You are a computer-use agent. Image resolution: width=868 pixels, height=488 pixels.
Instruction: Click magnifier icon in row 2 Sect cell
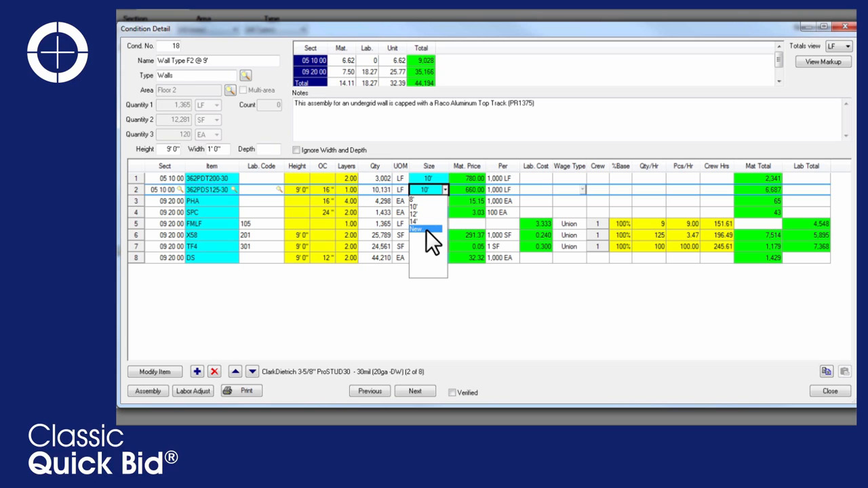point(180,190)
